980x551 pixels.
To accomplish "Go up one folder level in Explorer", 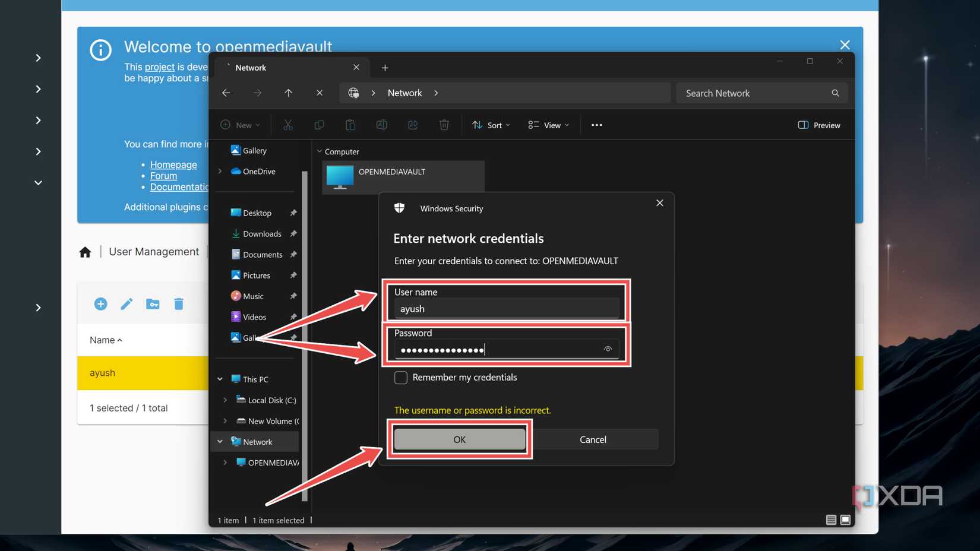I will 289,93.
